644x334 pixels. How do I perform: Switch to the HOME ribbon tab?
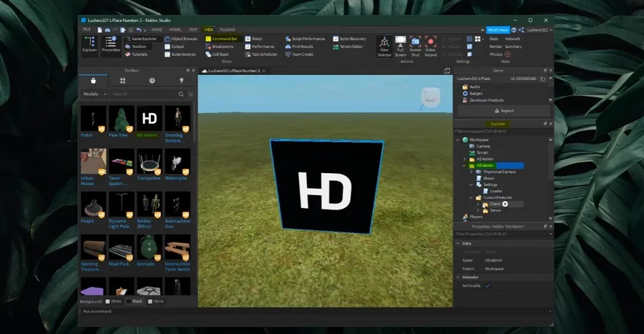click(x=157, y=29)
